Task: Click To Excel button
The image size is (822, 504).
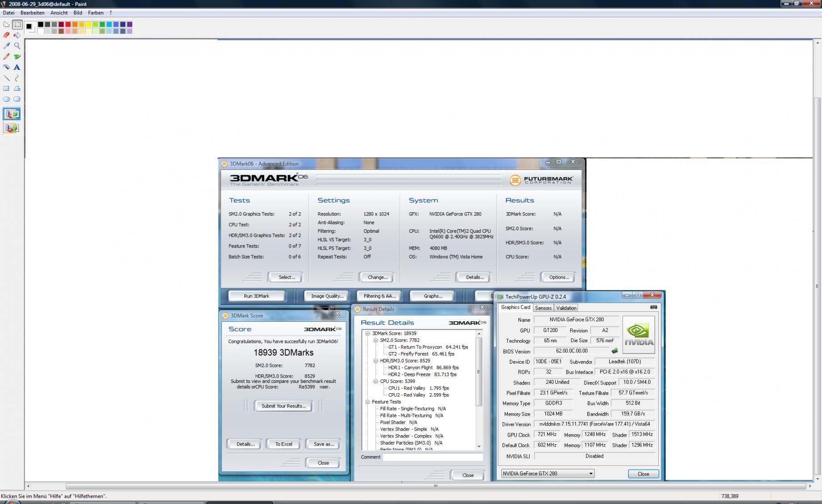Action: pos(283,444)
